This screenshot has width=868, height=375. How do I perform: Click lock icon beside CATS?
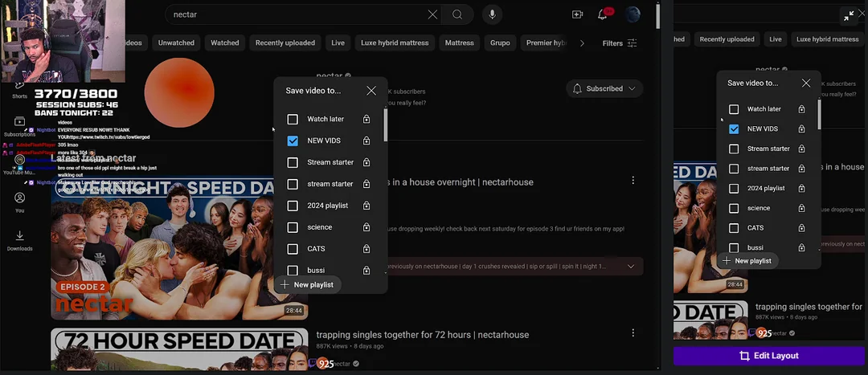[x=366, y=249]
